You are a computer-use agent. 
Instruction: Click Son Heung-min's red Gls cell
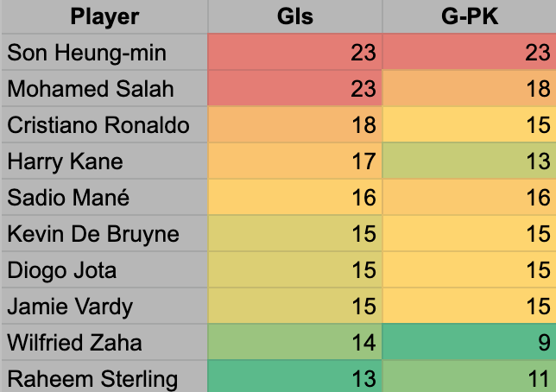tap(295, 53)
